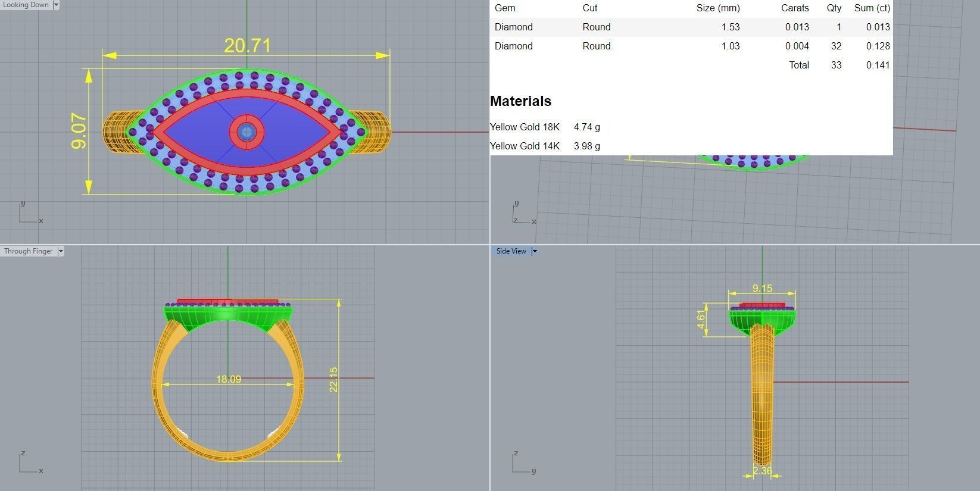Click the Total label in gem table

[x=799, y=65]
